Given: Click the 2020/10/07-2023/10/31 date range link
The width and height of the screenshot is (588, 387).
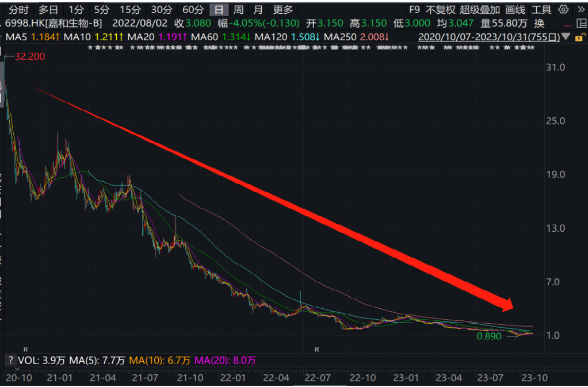Looking at the screenshot, I should (489, 37).
